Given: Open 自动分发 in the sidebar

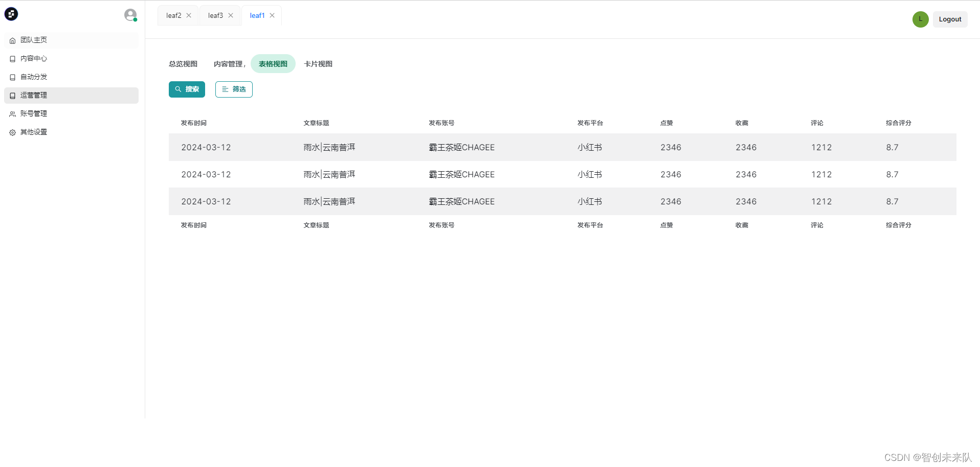Looking at the screenshot, I should pos(71,77).
